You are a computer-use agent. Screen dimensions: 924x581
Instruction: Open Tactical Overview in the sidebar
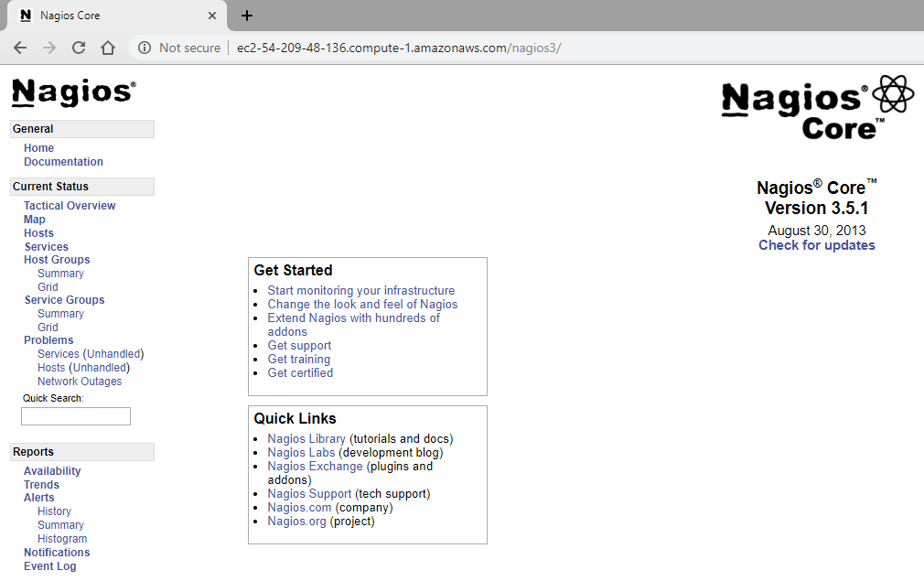[x=70, y=206]
